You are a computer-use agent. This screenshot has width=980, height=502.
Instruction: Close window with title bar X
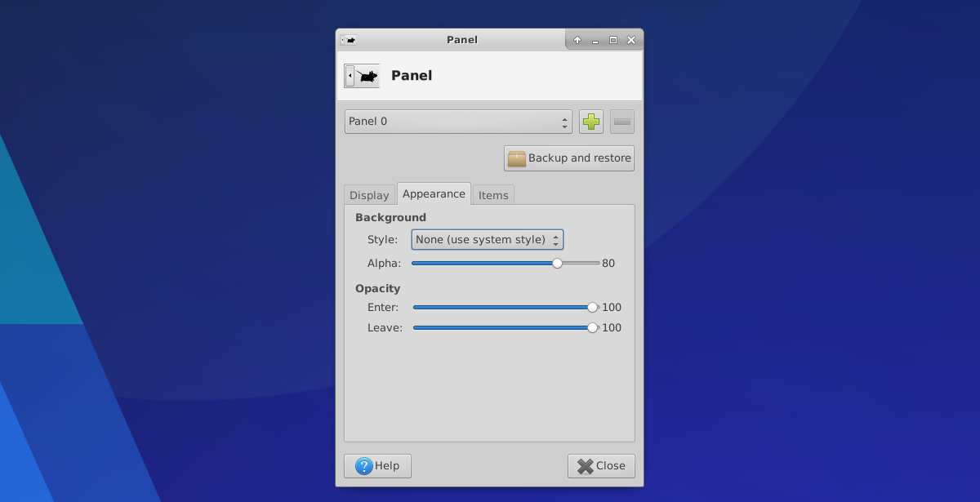click(x=631, y=40)
